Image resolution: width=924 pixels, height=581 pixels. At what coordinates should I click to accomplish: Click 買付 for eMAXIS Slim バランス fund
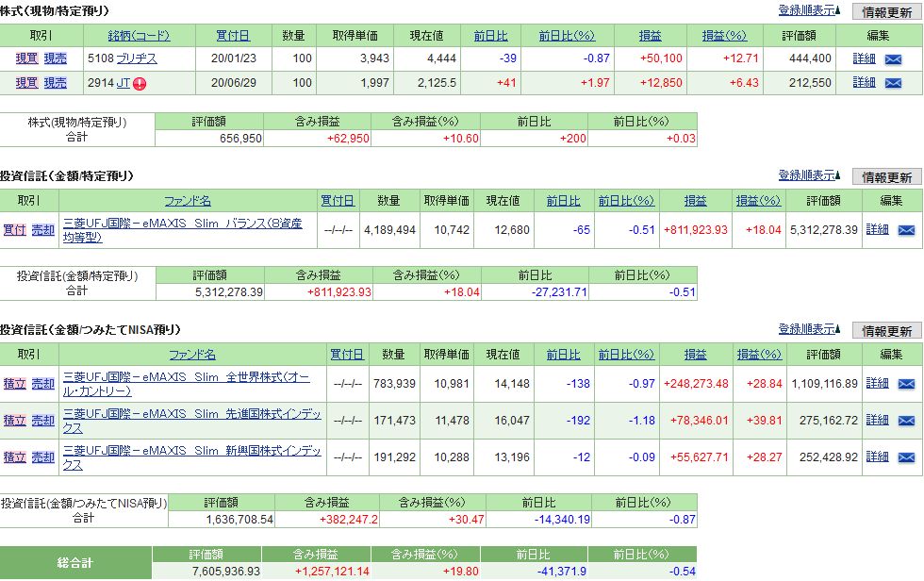coord(15,230)
